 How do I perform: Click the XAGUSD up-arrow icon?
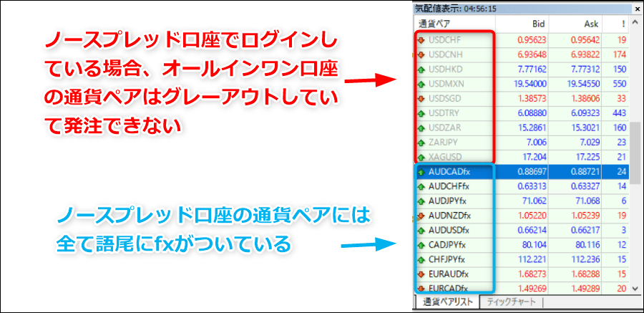coord(421,157)
